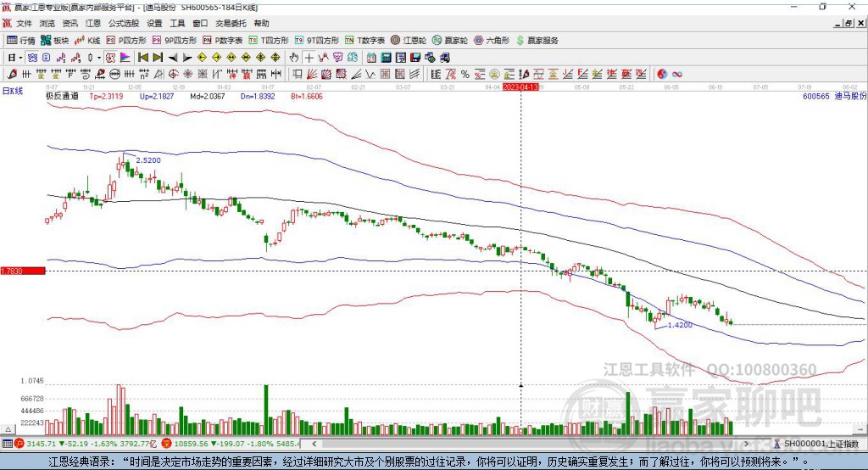Screen dimensions: 868x470
Task: Click the horizontal scrollbar right arrow
Action: tap(746, 444)
